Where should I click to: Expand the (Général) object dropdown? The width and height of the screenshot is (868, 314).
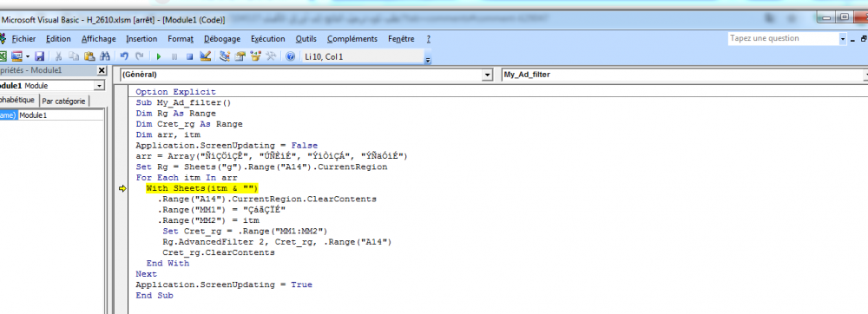(487, 75)
